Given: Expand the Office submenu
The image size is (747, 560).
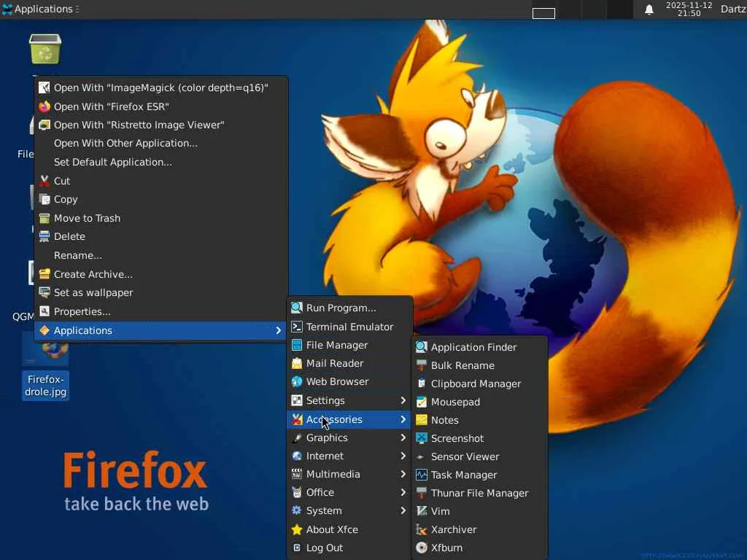Looking at the screenshot, I should (x=349, y=492).
